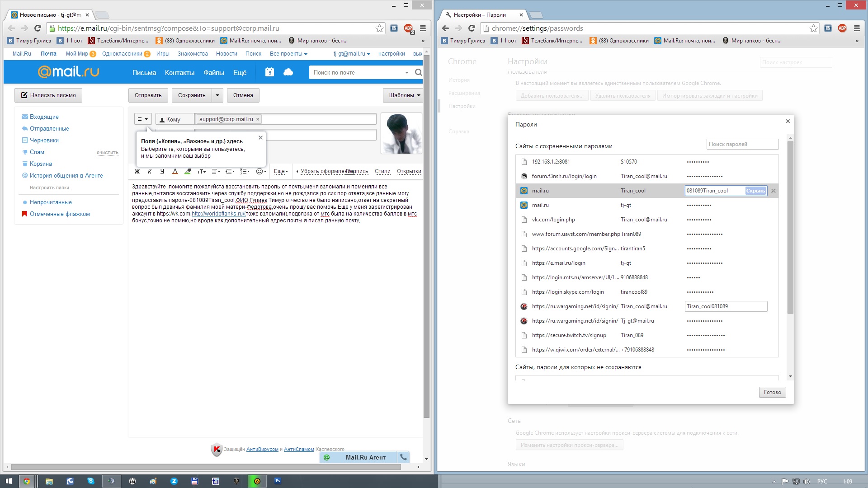Open the text alignment dropdown
The height and width of the screenshot is (488, 868).
(x=216, y=172)
